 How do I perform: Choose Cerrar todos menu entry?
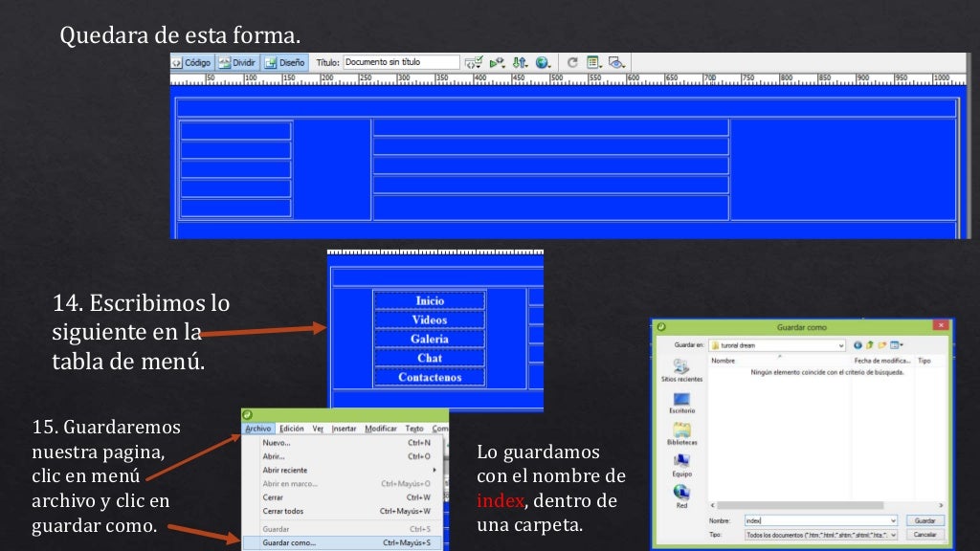[x=344, y=511]
